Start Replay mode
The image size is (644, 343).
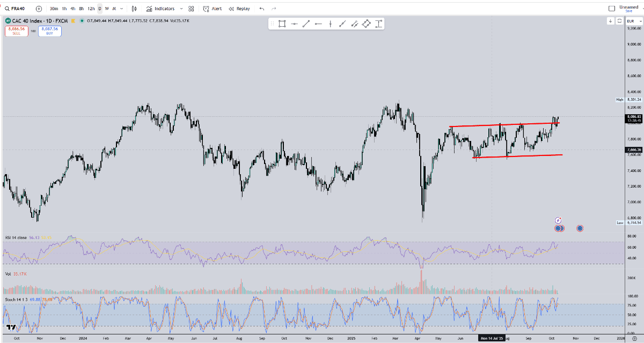239,9
